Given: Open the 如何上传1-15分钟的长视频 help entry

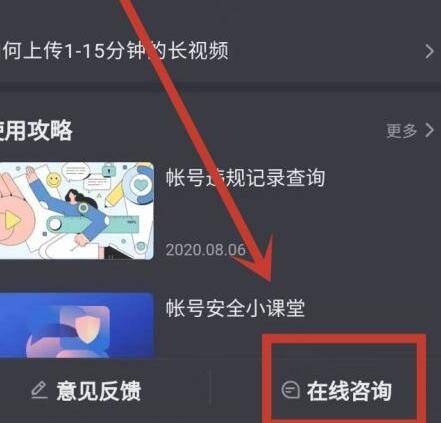Looking at the screenshot, I should click(218, 51).
